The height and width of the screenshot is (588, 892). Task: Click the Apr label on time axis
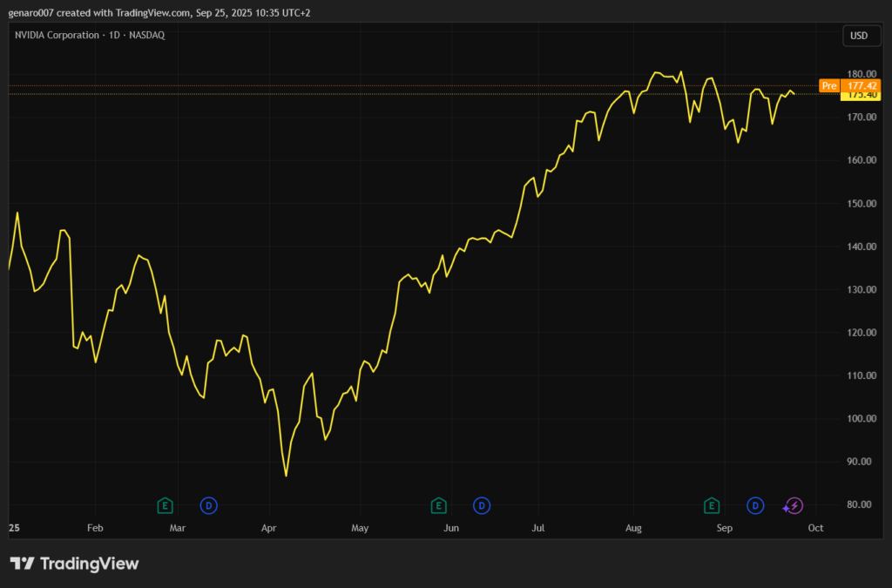pos(268,528)
